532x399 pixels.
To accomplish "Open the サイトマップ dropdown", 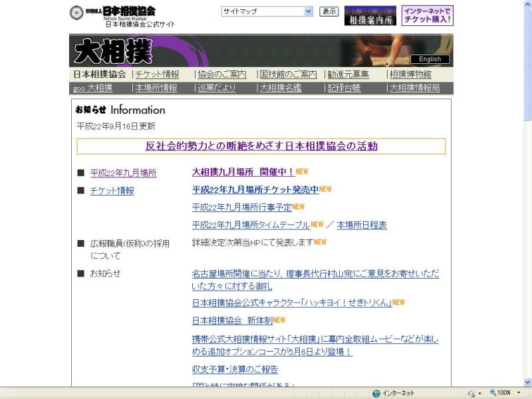I will 267,11.
